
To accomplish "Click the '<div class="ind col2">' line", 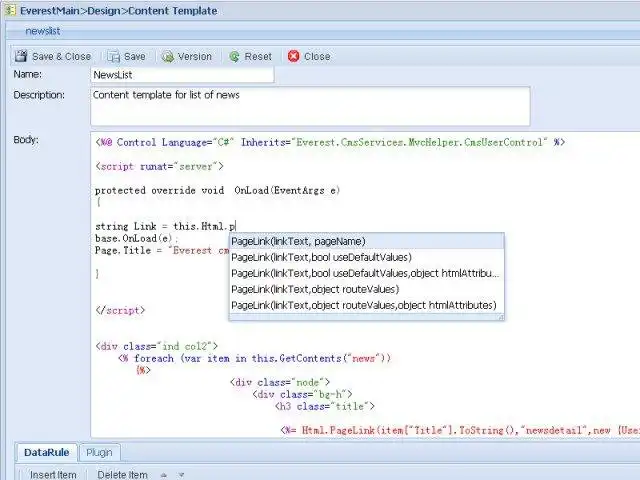I will [156, 346].
